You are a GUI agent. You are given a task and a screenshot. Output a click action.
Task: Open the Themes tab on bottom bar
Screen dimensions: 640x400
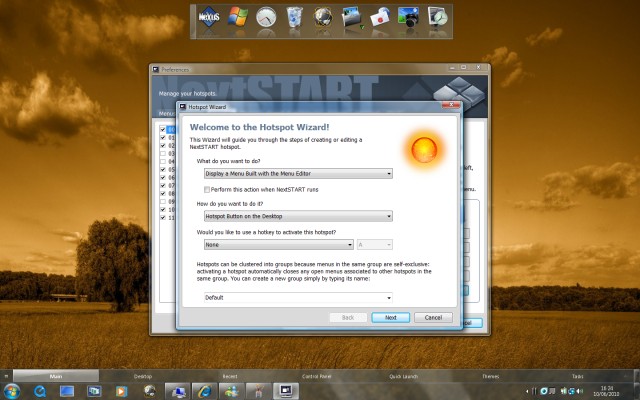click(490, 376)
